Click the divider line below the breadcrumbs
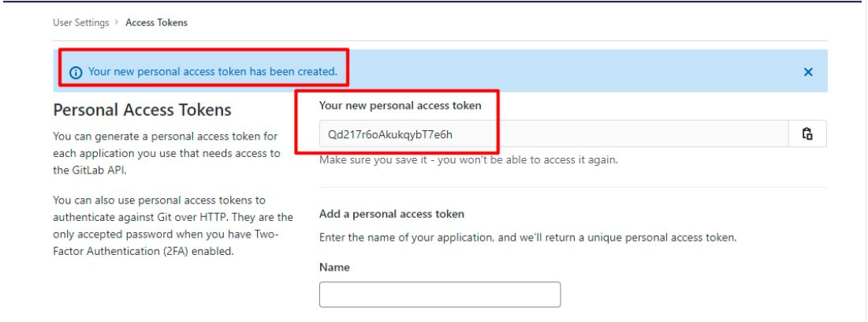The height and width of the screenshot is (322, 868). pos(440,41)
